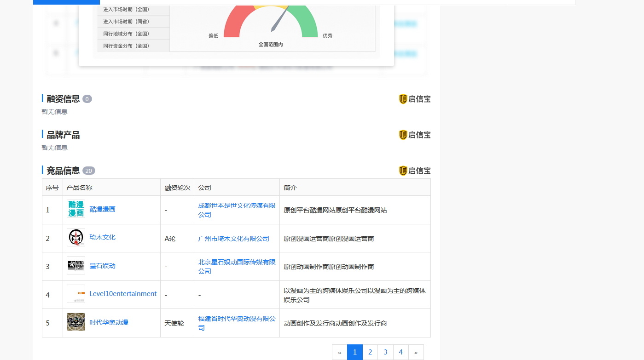644x360 pixels.
Task: Open the 时代华奥动漫 product link
Action: coord(109,322)
